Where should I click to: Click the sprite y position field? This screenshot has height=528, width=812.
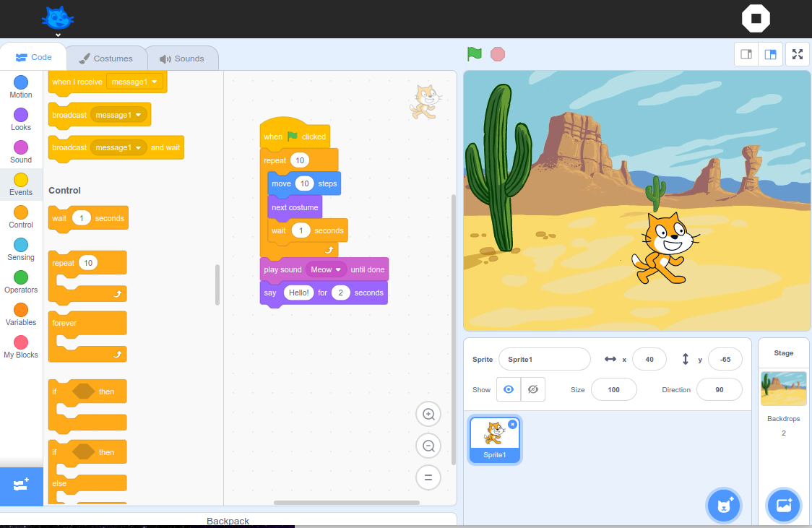point(725,359)
